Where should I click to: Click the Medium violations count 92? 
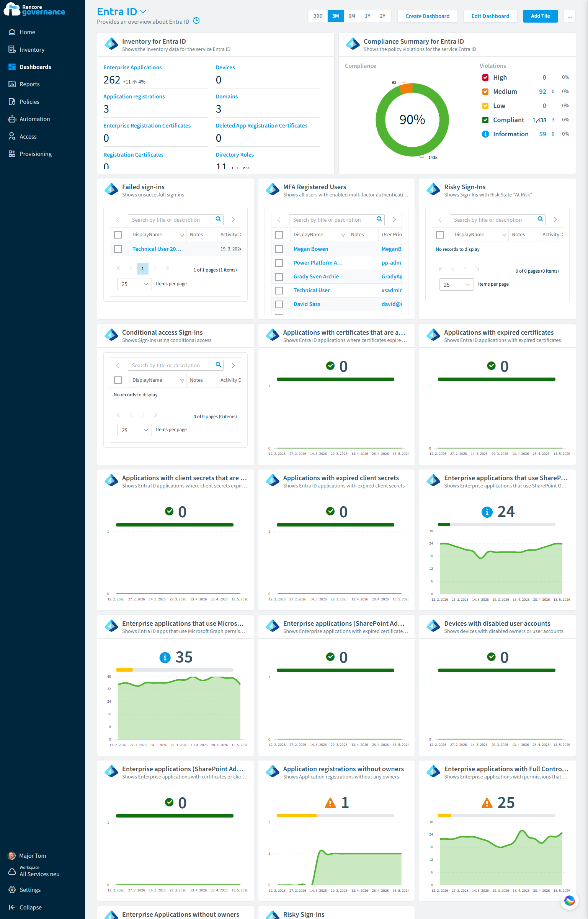tap(542, 92)
